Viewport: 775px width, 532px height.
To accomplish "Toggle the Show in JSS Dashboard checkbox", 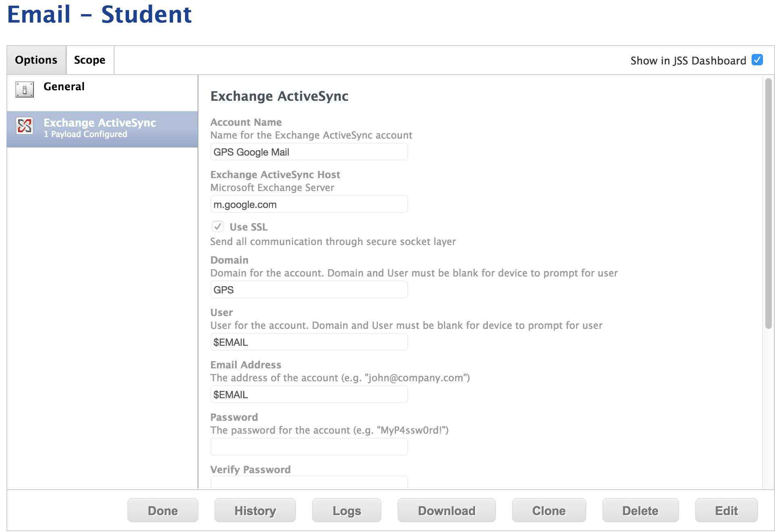I will coord(757,60).
